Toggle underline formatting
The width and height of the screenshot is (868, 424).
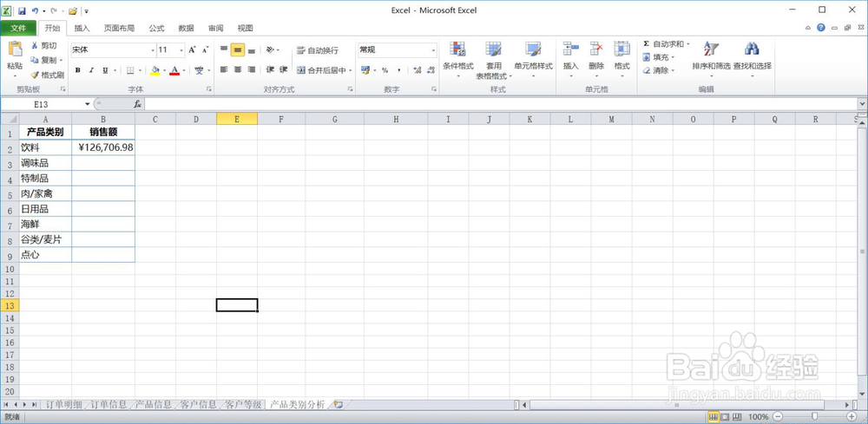tap(104, 70)
